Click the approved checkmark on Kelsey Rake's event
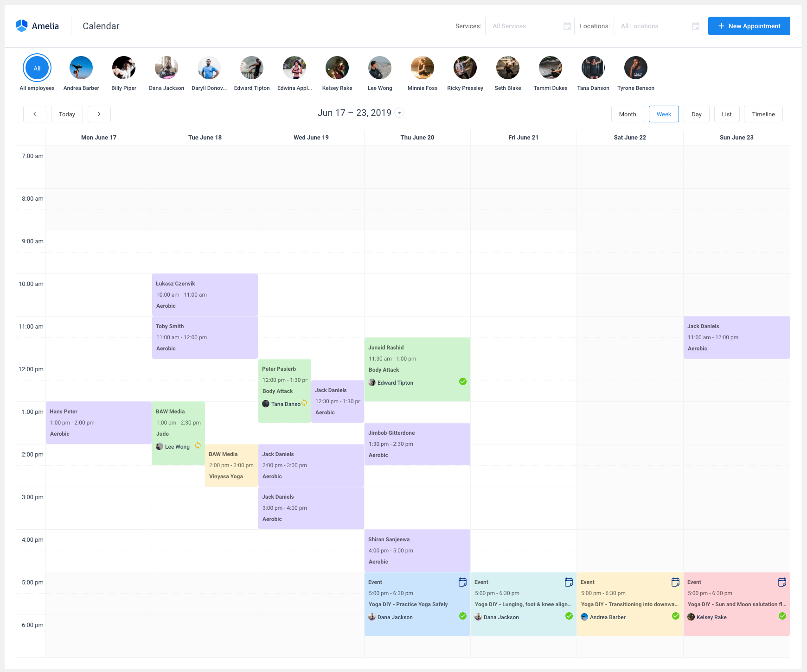 (x=782, y=617)
